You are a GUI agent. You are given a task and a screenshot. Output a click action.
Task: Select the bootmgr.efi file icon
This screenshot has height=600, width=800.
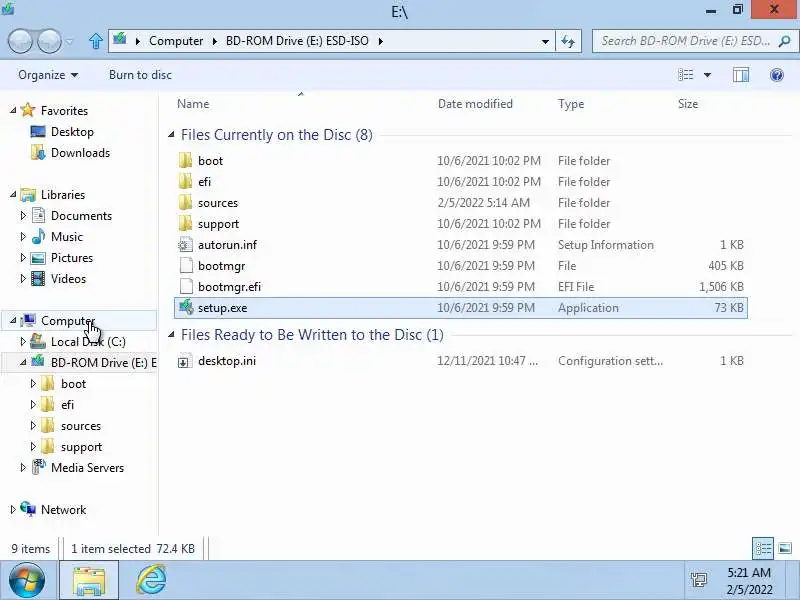[186, 287]
